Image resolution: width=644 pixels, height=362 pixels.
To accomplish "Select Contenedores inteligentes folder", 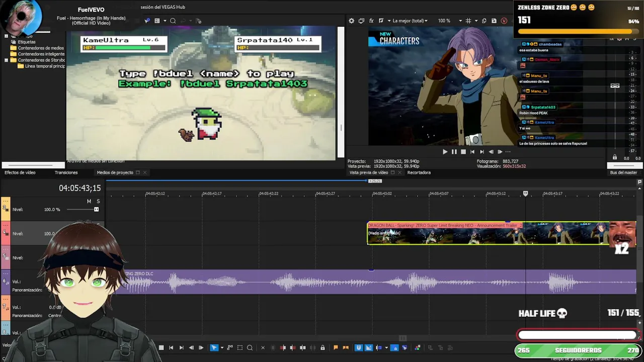I will coord(41,54).
